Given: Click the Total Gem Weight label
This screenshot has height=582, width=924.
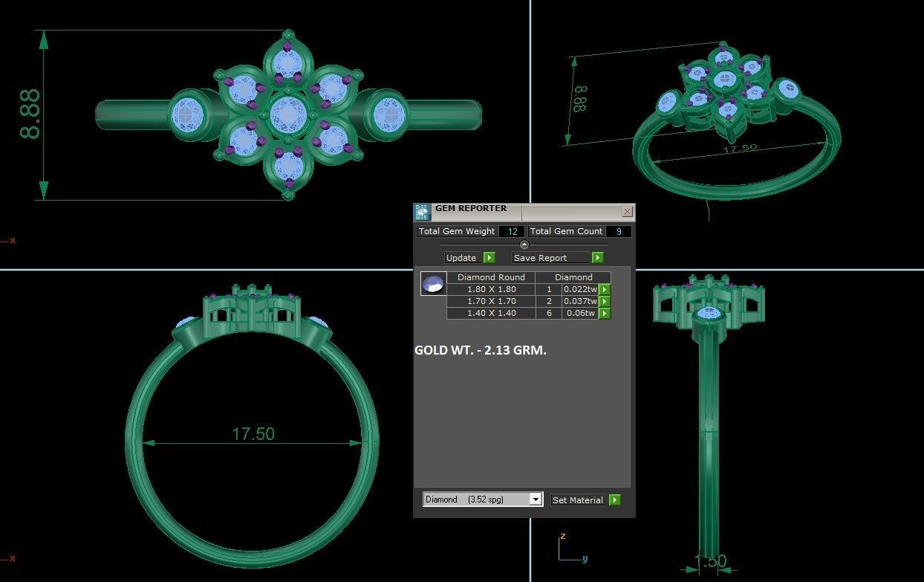Looking at the screenshot, I should click(x=457, y=231).
